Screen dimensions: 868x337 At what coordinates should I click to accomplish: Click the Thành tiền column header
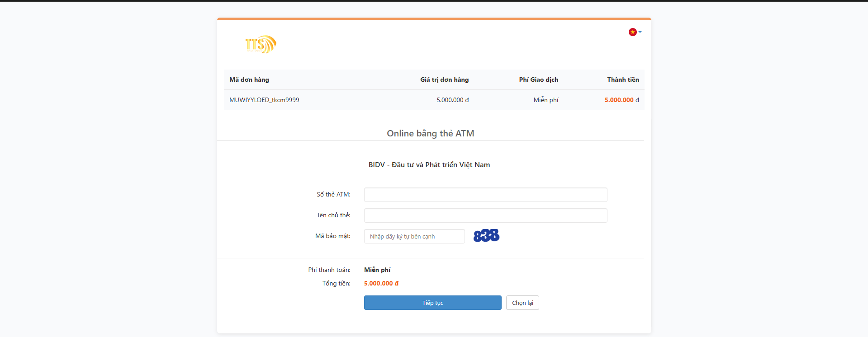[x=623, y=80]
